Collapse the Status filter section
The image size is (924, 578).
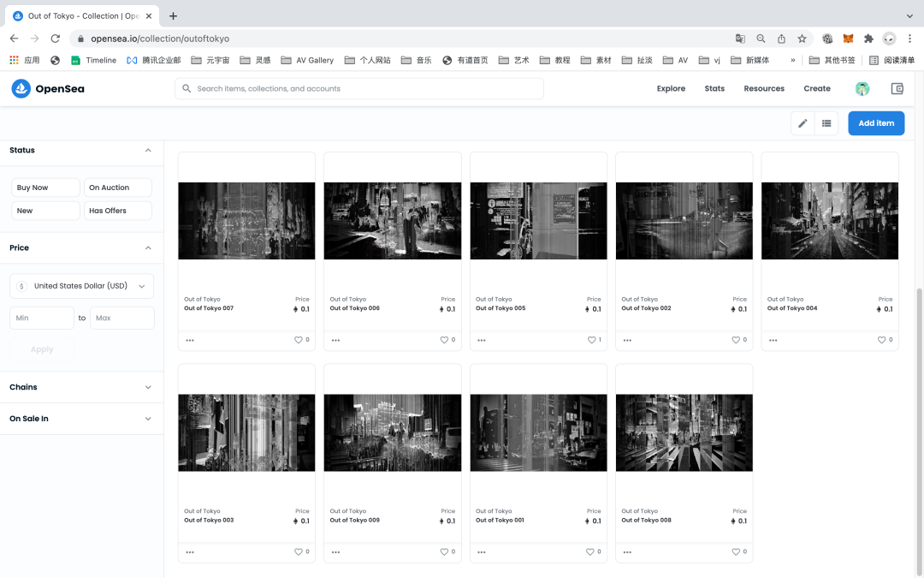[148, 151]
